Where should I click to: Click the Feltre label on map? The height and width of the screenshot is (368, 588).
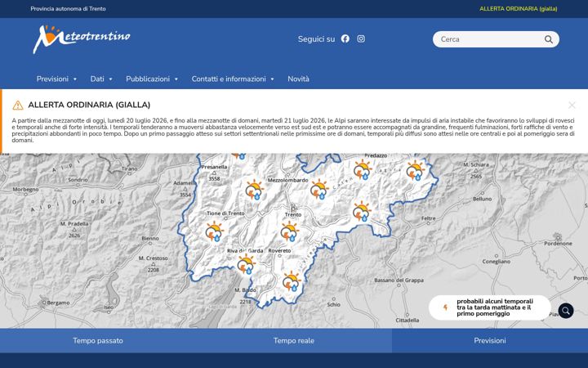point(428,218)
